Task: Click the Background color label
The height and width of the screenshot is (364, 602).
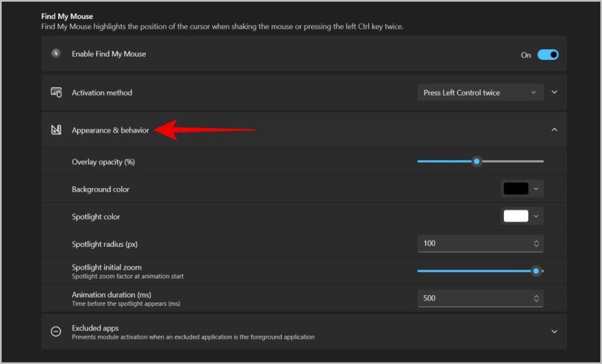Action: pos(101,189)
